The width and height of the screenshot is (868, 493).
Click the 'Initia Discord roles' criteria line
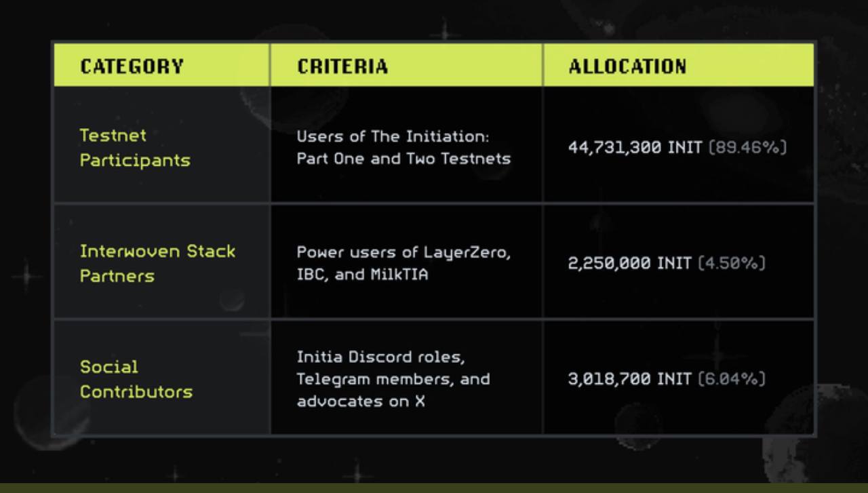click(380, 357)
